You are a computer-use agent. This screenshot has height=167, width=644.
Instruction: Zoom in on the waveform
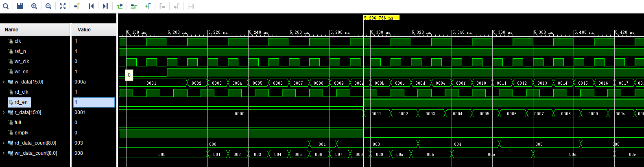pyautogui.click(x=34, y=6)
